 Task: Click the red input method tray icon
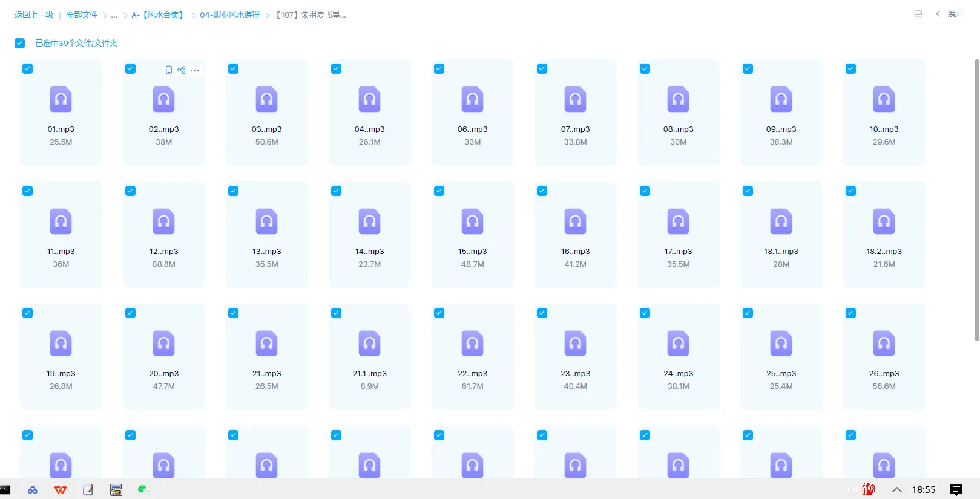[869, 489]
